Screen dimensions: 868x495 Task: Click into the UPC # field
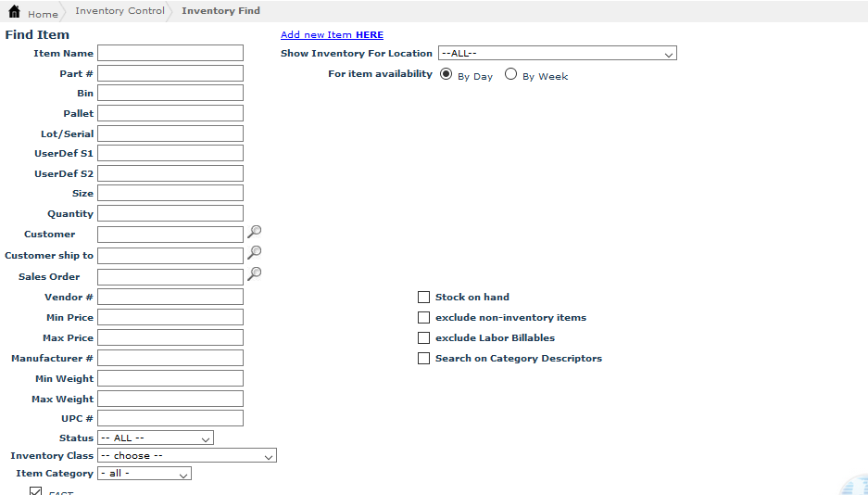pos(170,419)
